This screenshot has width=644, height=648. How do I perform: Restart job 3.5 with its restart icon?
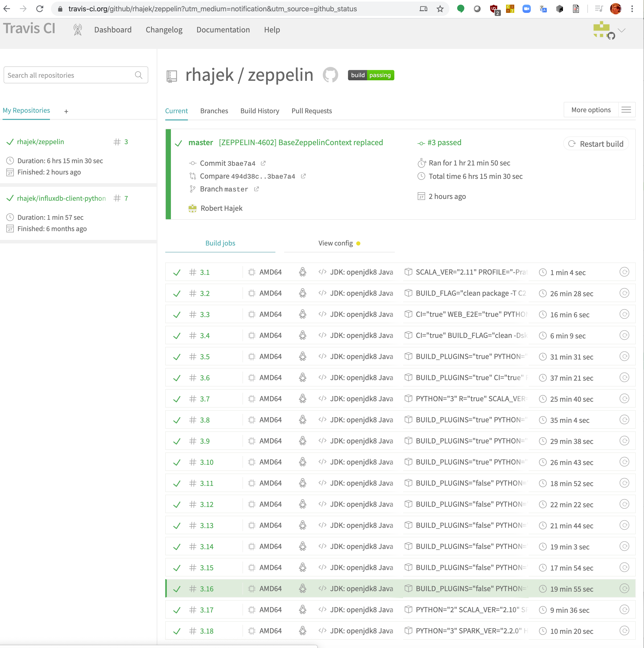coord(624,356)
